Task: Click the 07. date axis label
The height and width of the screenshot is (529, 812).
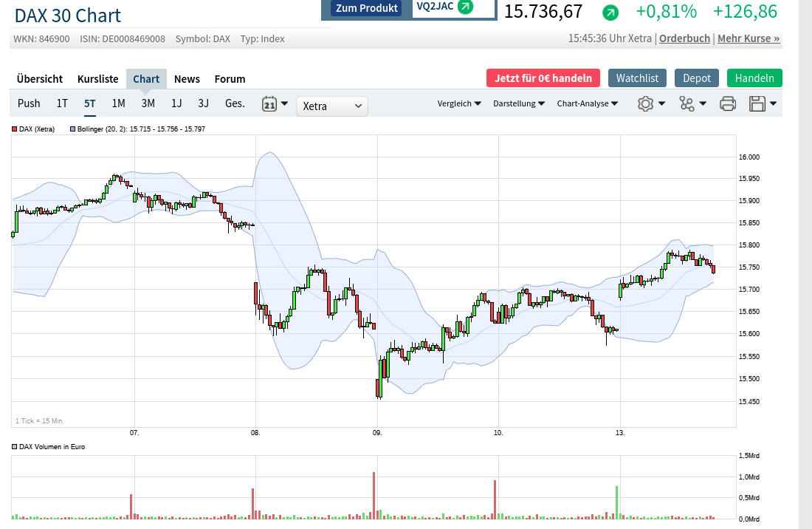Action: (134, 433)
